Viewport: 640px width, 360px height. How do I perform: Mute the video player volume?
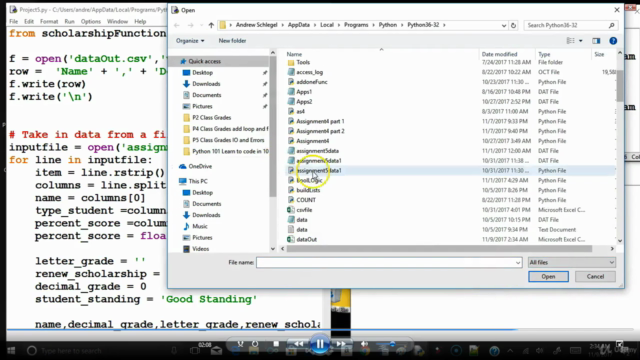364,344
